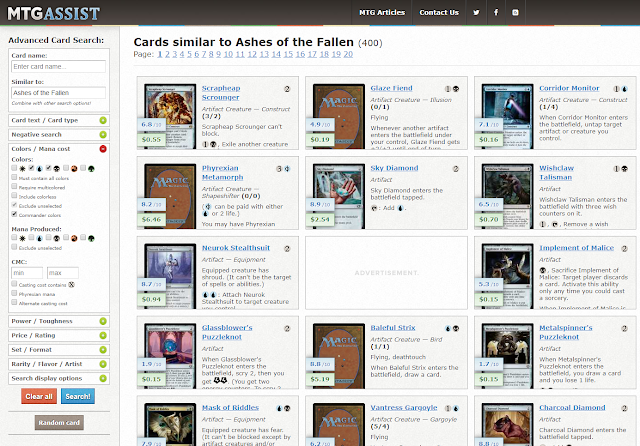The width and height of the screenshot is (640, 446).
Task: Open Corridor Monitor card link
Action: click(x=569, y=88)
